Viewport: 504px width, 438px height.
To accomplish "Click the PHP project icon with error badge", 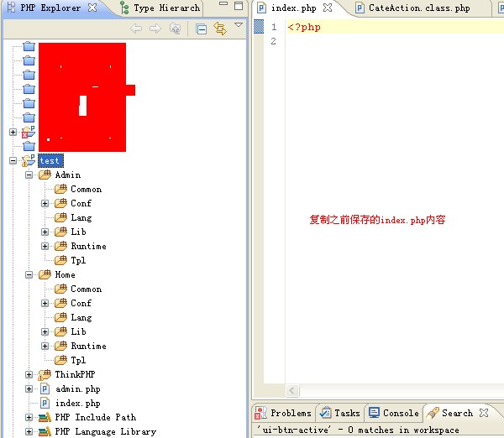I will coord(29,132).
